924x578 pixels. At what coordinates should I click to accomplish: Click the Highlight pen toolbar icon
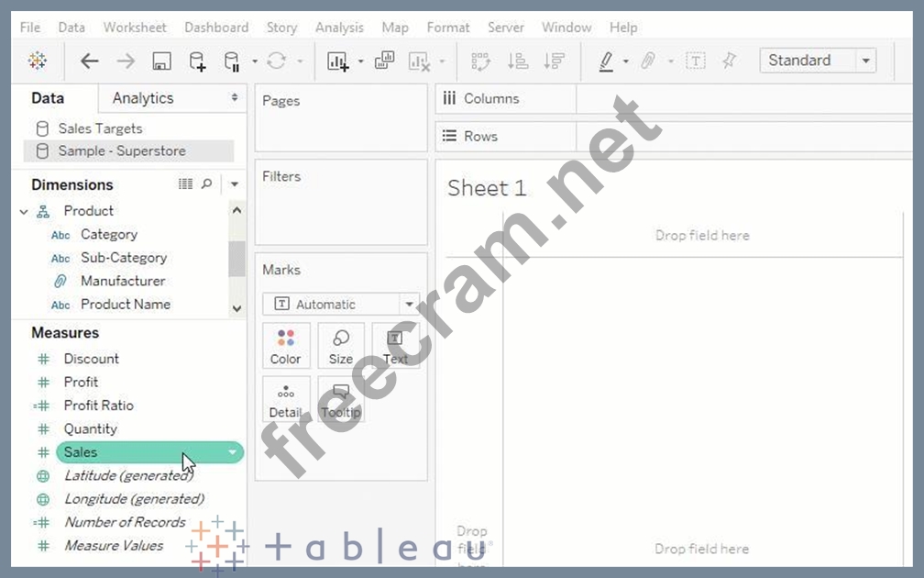606,61
